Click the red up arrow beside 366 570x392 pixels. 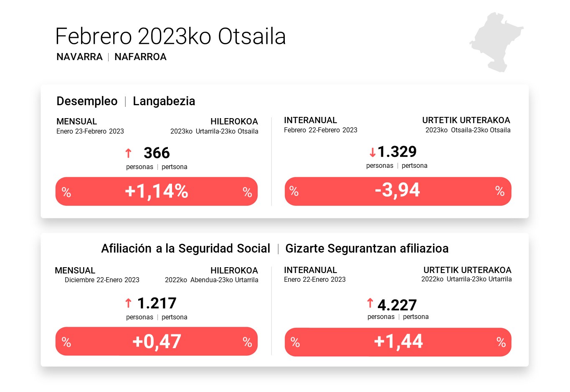click(129, 153)
